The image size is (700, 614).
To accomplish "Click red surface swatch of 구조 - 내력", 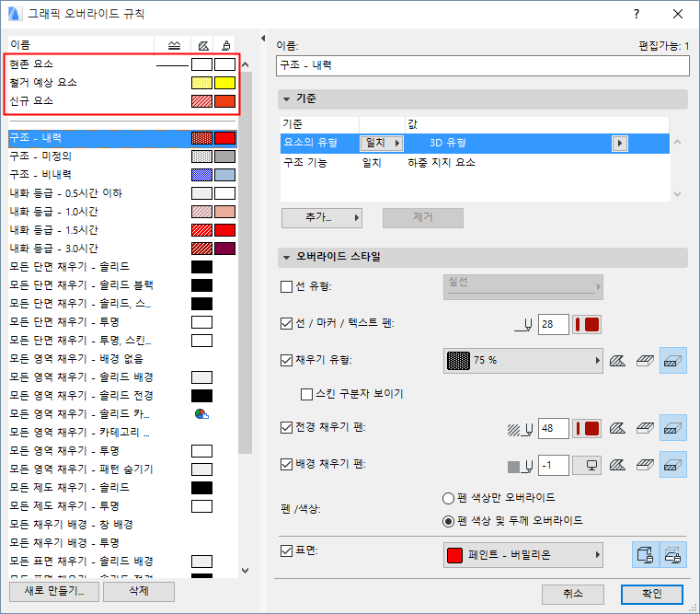I will pyautogui.click(x=225, y=138).
